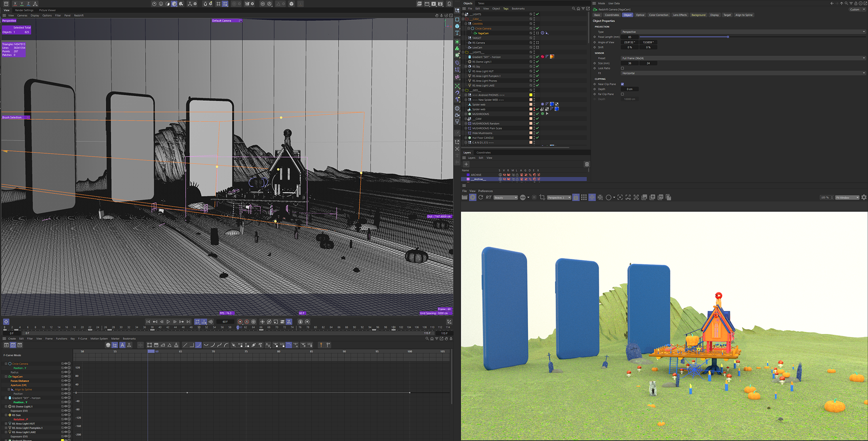
Task: Switch to the Optical tab
Action: coord(640,15)
